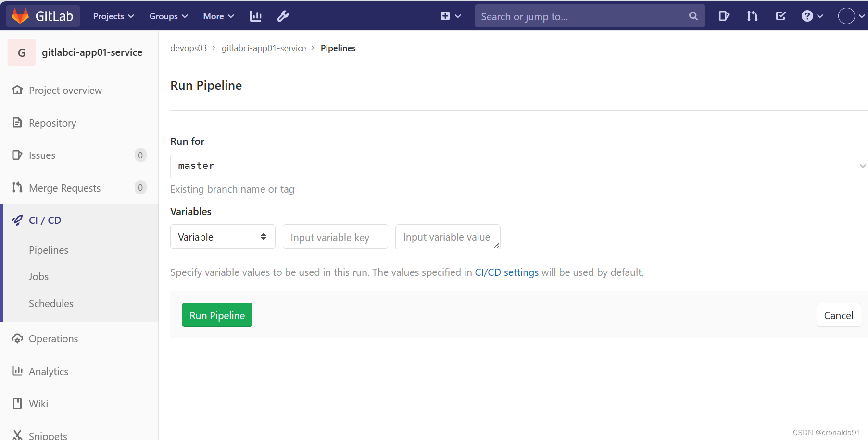
Task: Click the GitLab fox logo
Action: pos(20,16)
